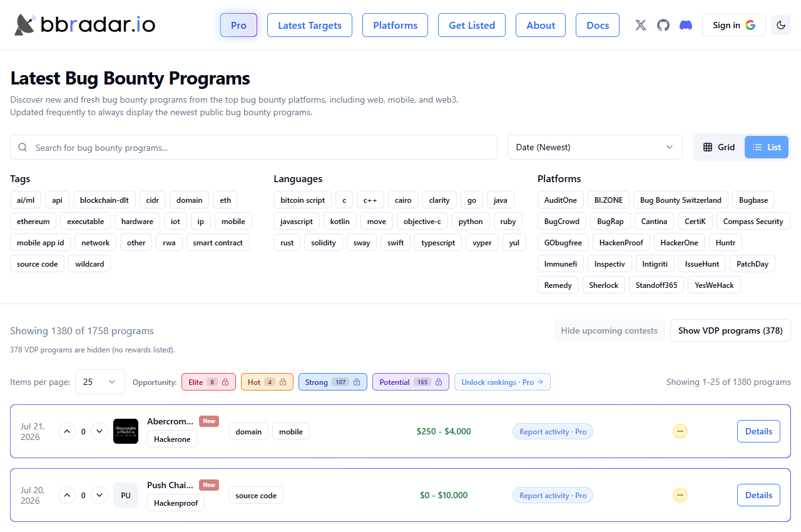Viewport: 801px width, 532px height.
Task: Select the solidity language filter
Action: pos(324,243)
